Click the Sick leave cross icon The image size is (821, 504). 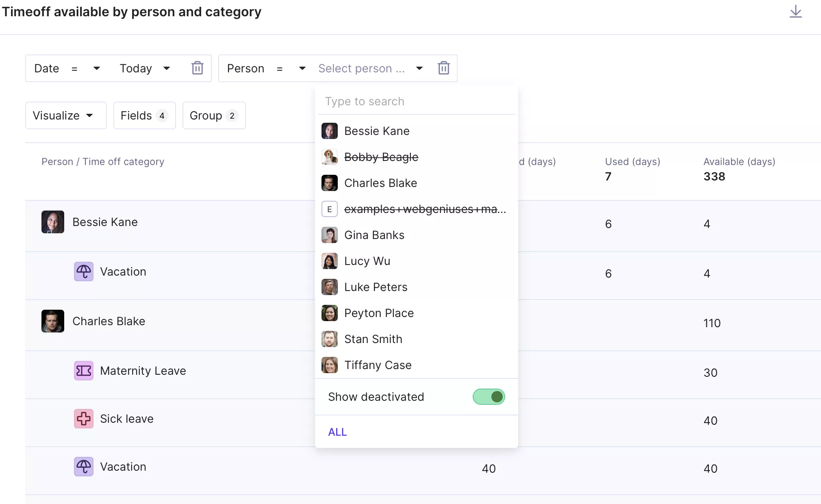[x=84, y=419]
